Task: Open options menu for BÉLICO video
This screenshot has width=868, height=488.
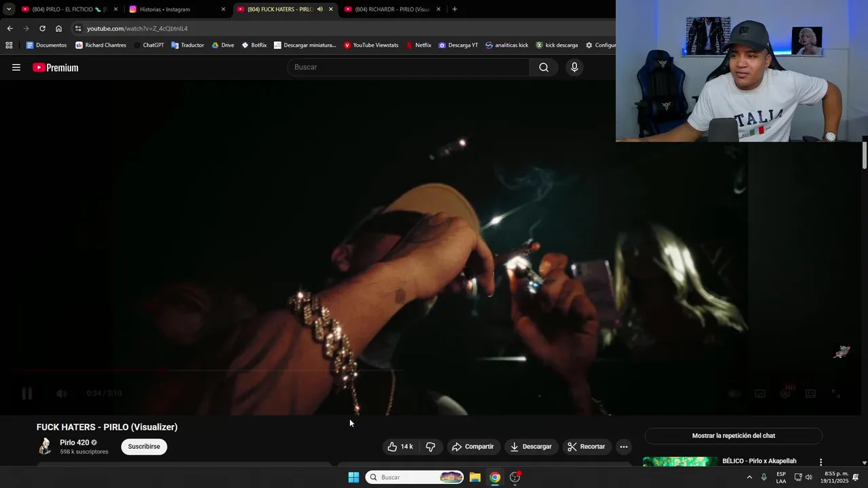Action: 821,462
